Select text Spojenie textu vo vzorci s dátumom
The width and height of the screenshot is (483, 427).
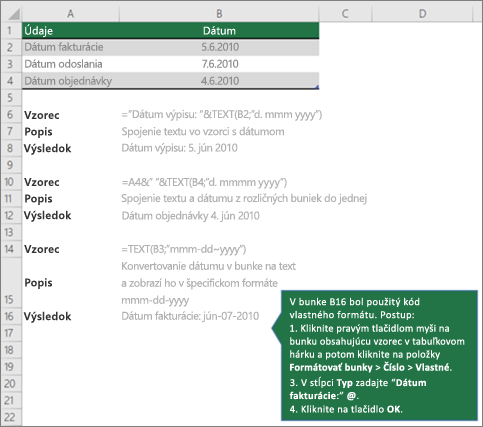click(x=203, y=132)
